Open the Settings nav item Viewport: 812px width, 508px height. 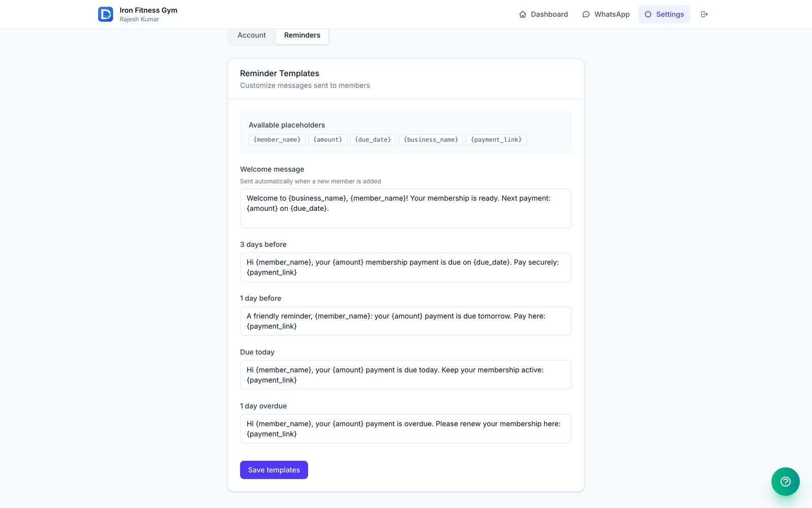pyautogui.click(x=664, y=14)
